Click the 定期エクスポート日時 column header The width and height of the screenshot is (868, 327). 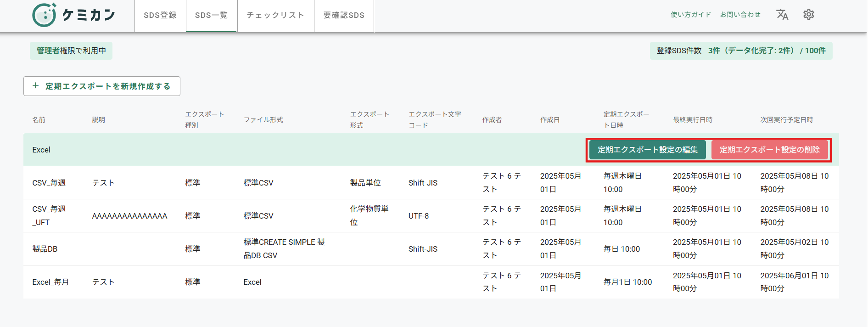(626, 119)
